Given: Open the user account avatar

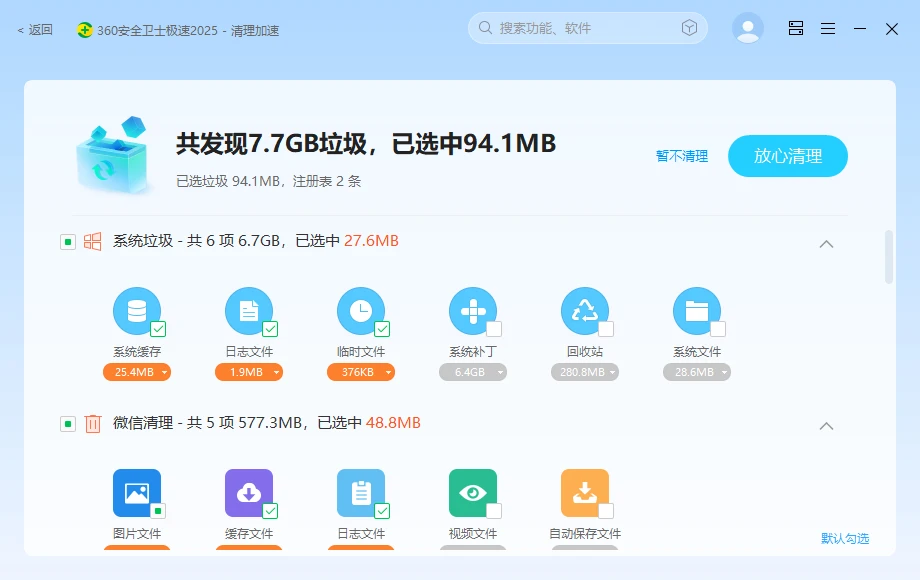Looking at the screenshot, I should [x=748, y=28].
